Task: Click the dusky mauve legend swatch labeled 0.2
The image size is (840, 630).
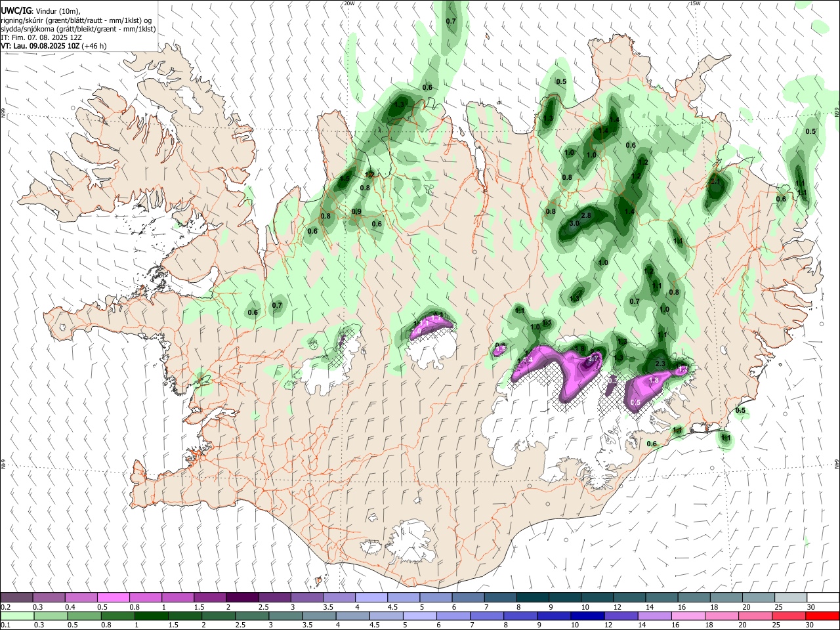Action: [16, 597]
